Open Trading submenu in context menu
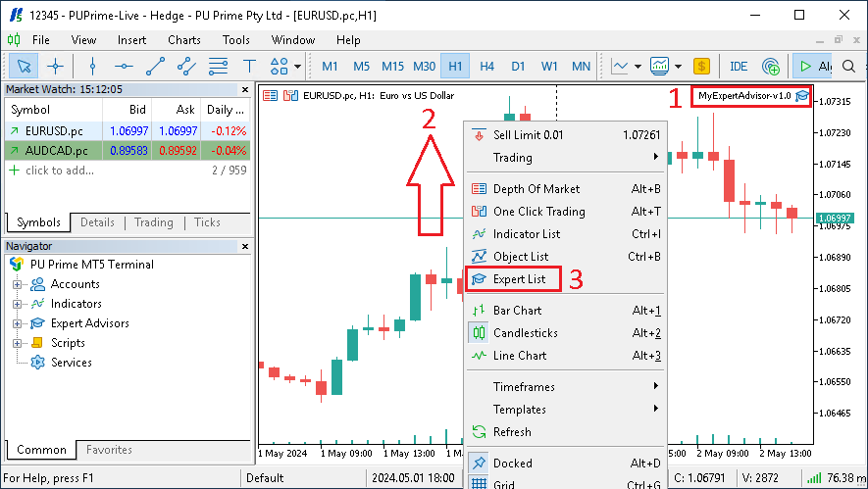 565,158
